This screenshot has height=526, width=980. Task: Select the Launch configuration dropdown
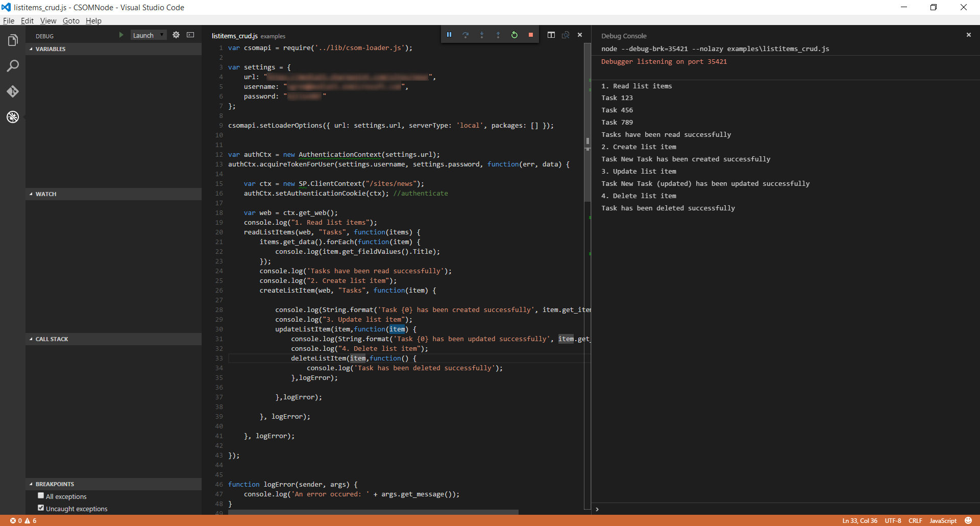(x=149, y=35)
